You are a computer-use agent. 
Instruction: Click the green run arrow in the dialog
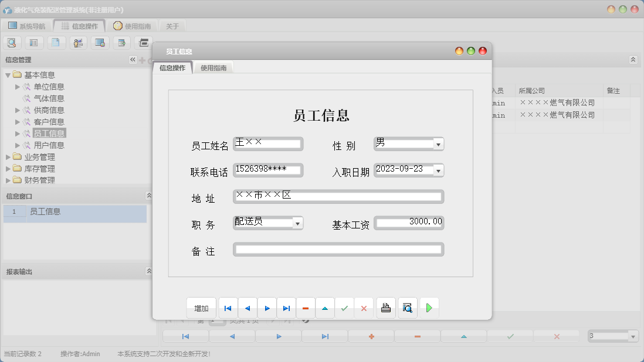[429, 308]
